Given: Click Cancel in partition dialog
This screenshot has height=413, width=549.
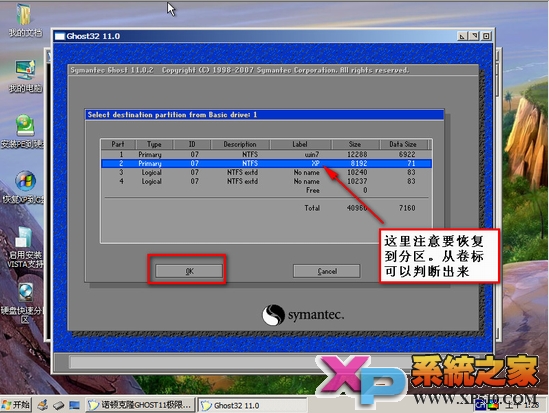Looking at the screenshot, I should point(327,271).
